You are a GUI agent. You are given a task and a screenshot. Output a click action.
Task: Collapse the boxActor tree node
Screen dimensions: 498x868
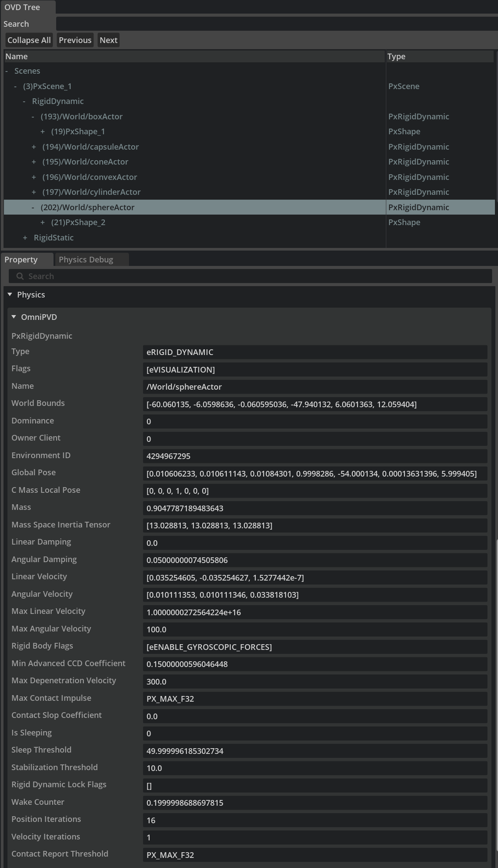coord(33,117)
